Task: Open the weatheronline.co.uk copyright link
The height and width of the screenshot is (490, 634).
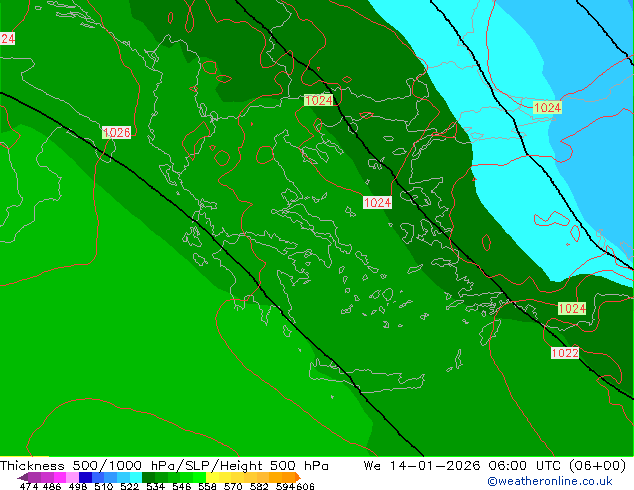Action: 550,481
